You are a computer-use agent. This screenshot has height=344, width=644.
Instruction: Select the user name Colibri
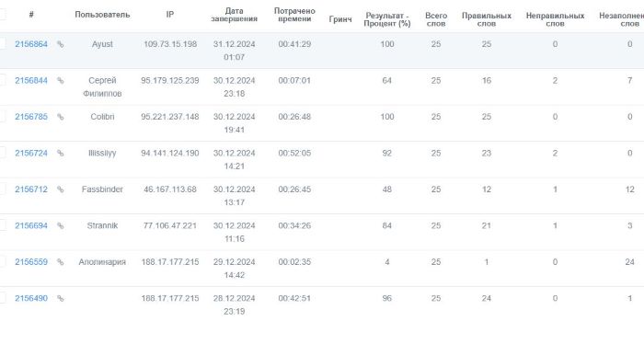[102, 117]
